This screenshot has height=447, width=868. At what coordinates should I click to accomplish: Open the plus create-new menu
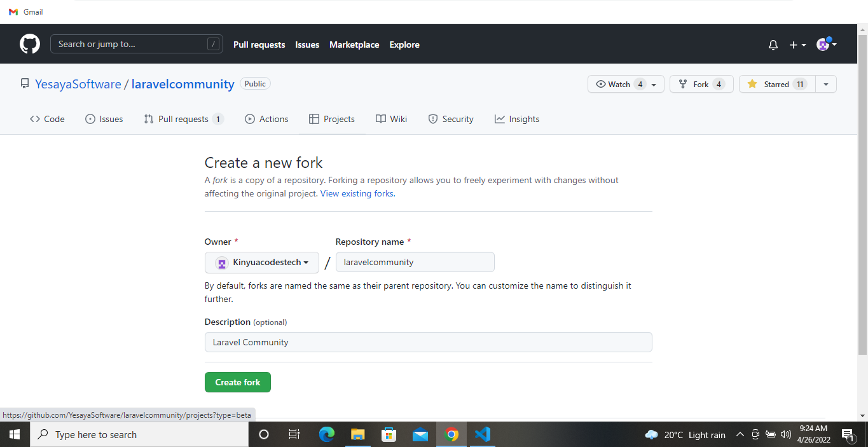[797, 45]
